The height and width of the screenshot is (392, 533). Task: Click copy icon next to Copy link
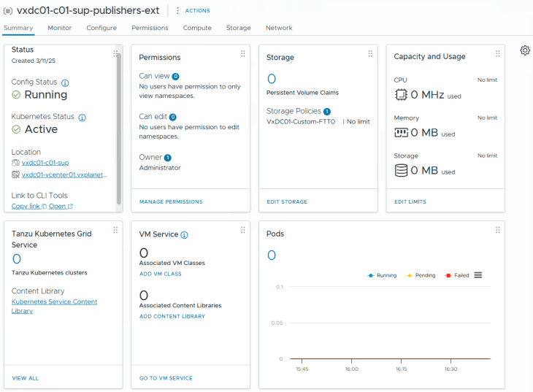coord(44,207)
